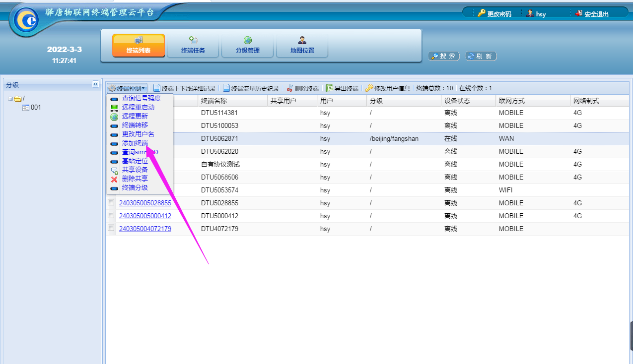Screen dimensions: 633x364
Task: Switch to the 终端列表 tab
Action: (139, 45)
